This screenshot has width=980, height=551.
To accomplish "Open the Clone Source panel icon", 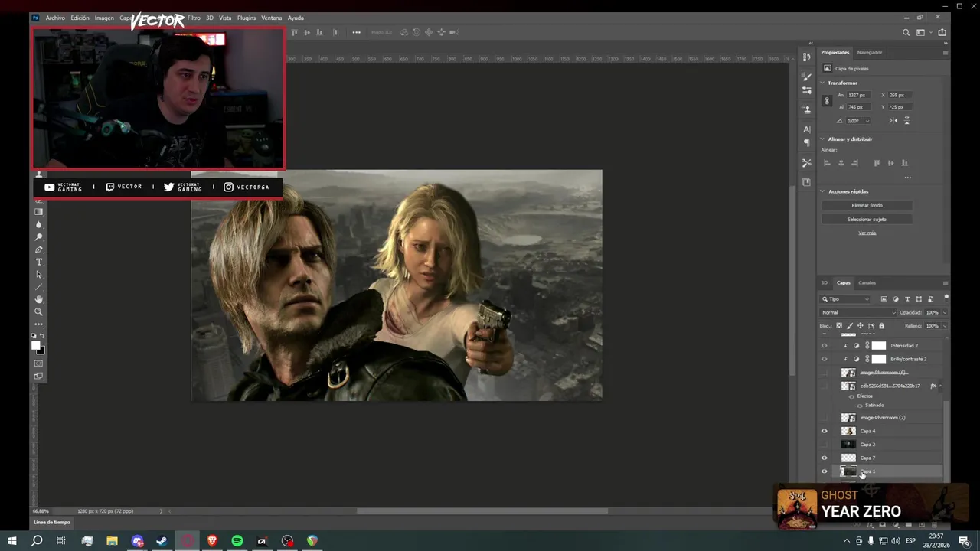I will [x=806, y=109].
